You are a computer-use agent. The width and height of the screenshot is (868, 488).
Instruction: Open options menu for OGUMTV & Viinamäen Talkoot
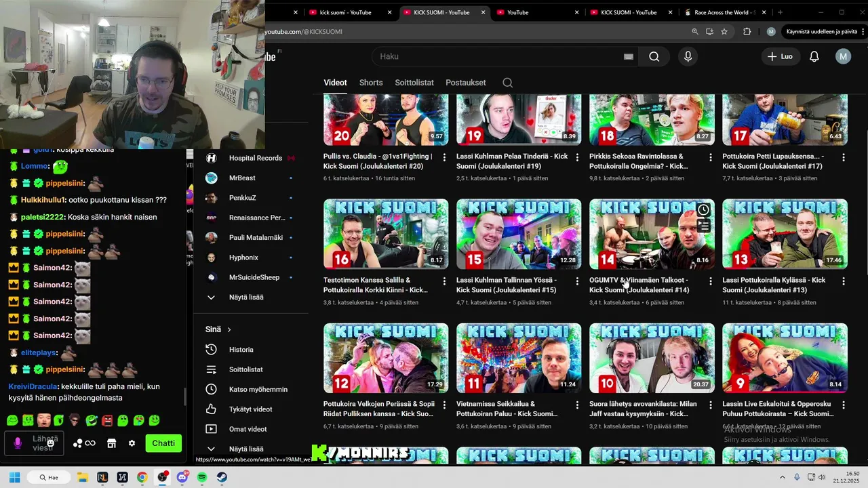tap(711, 281)
